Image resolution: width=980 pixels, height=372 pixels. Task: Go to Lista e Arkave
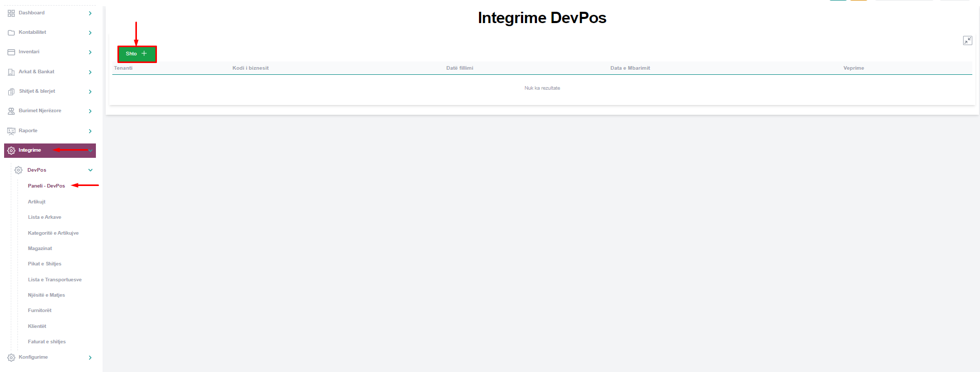(44, 217)
